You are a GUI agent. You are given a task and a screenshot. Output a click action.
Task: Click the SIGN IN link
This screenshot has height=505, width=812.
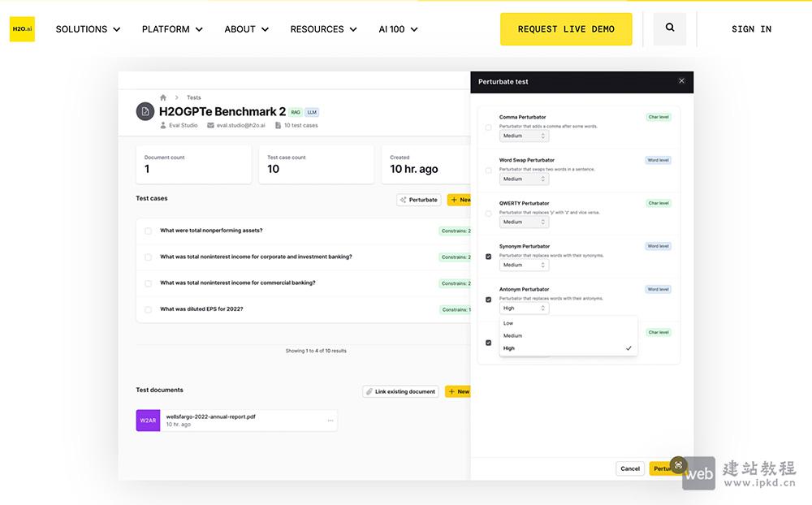pyautogui.click(x=751, y=29)
